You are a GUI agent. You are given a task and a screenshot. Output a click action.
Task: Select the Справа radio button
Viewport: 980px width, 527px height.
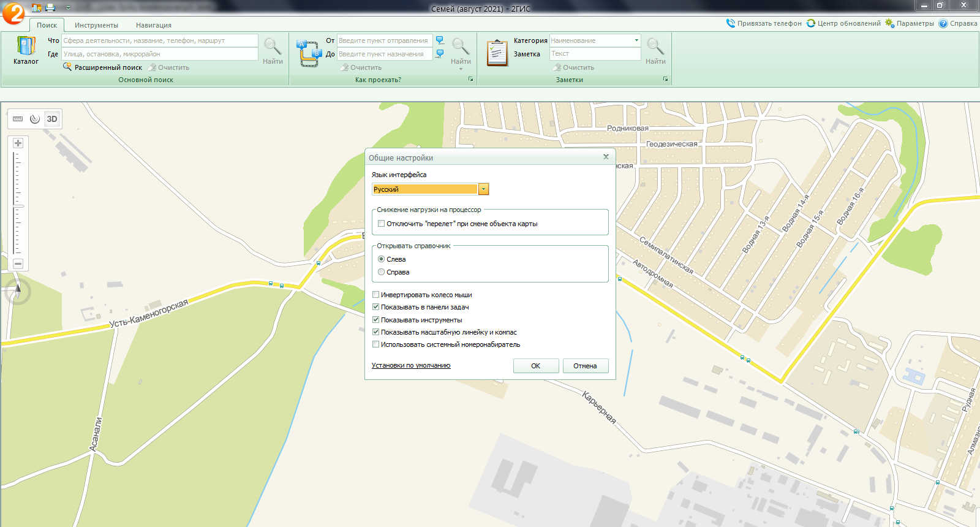tap(381, 272)
